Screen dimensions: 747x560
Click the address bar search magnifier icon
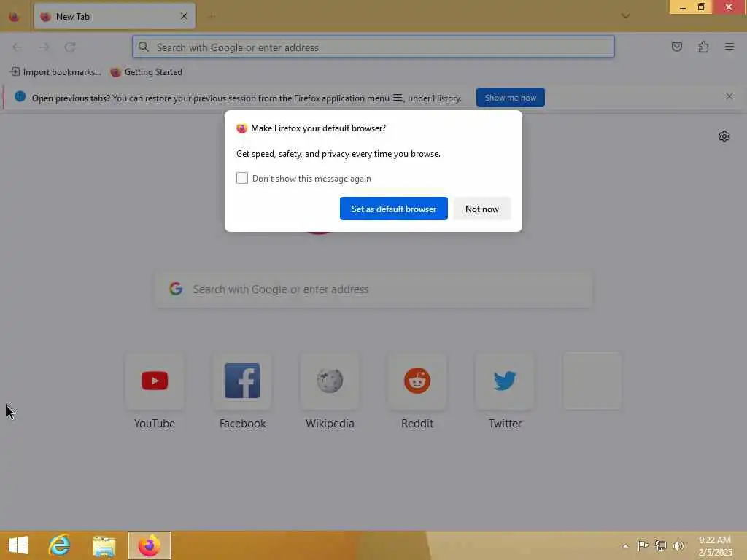144,47
